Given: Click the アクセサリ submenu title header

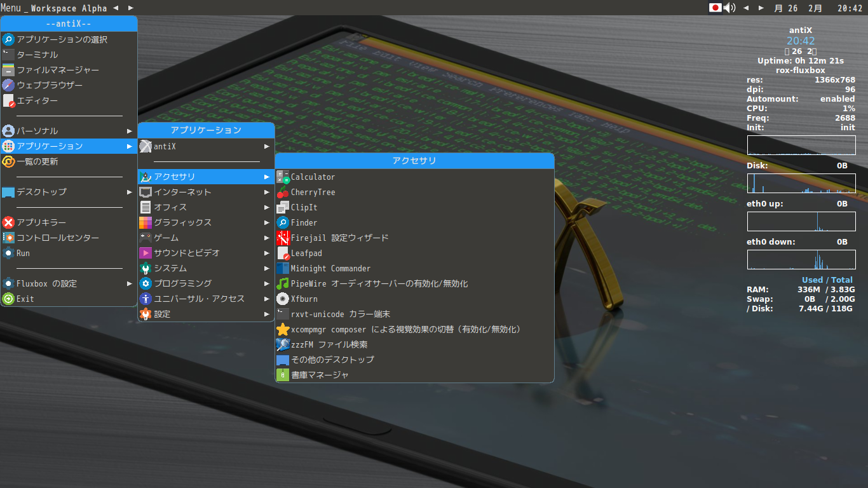Looking at the screenshot, I should click(414, 161).
